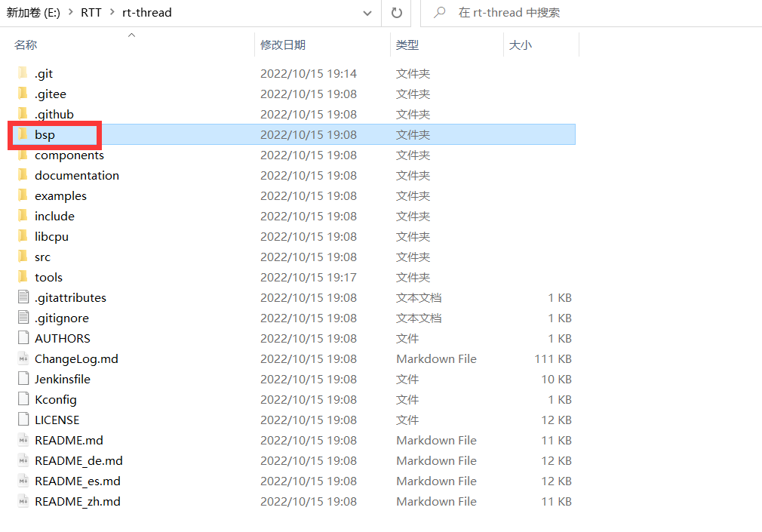
Task: Select the AUTHORS file name
Action: [x=63, y=339]
